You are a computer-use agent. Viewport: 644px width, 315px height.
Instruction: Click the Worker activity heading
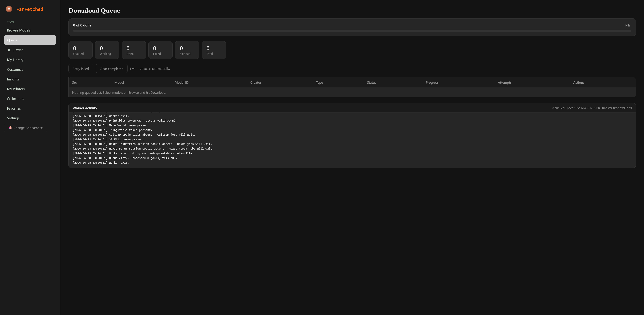click(x=85, y=108)
